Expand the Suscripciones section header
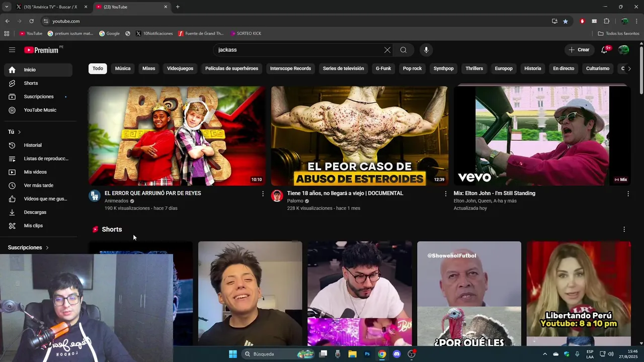Image resolution: width=644 pixels, height=362 pixels. (29, 247)
